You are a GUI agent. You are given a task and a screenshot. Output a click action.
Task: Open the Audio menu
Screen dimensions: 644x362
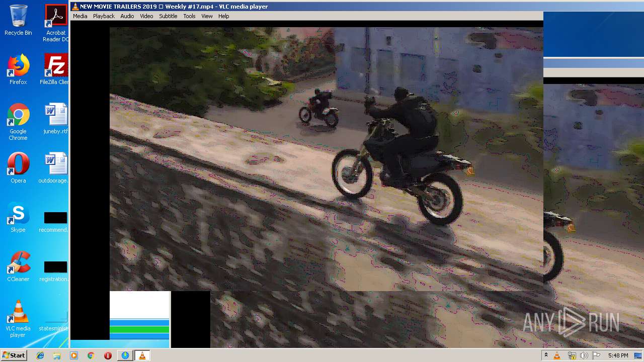127,16
